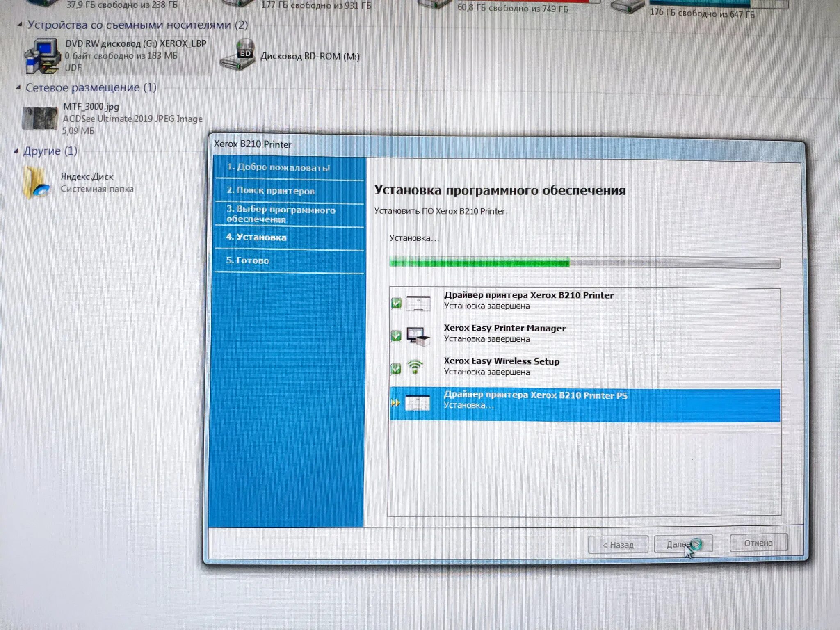Click the Отмена button

pos(758,543)
